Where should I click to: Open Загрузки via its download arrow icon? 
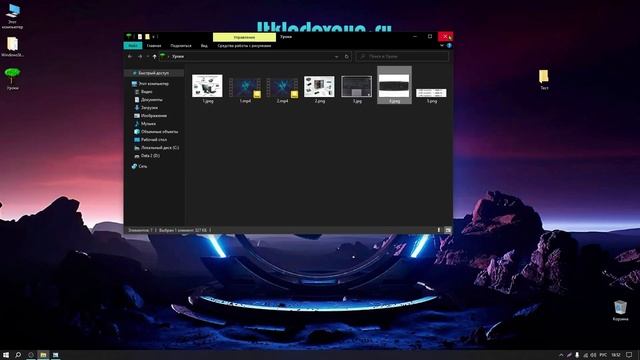pyautogui.click(x=137, y=108)
